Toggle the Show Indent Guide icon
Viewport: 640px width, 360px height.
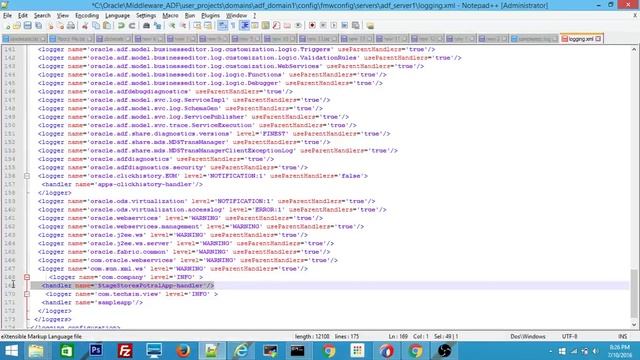click(x=245, y=26)
